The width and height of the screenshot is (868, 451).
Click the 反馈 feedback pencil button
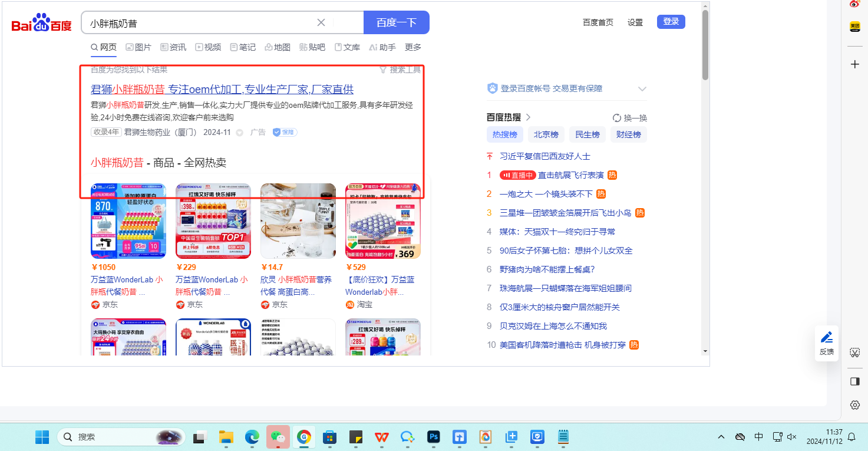coord(827,343)
